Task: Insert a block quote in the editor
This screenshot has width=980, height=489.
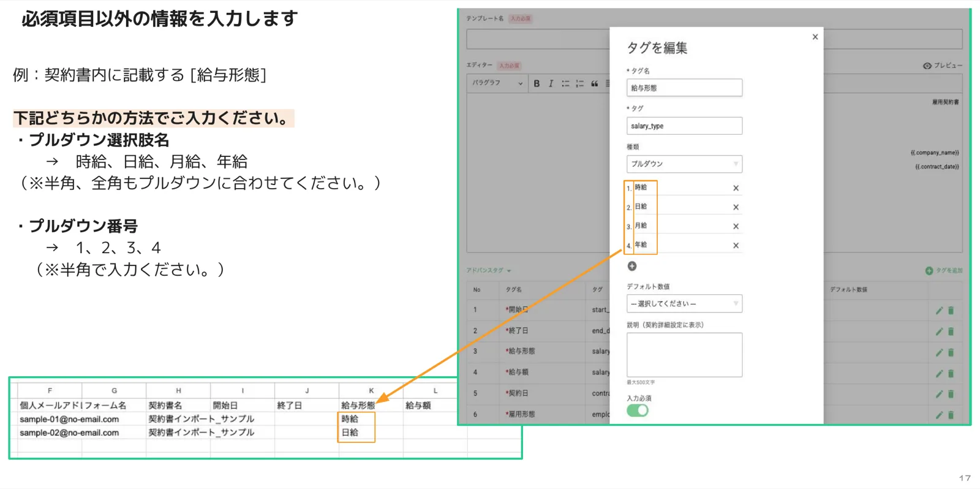Action: pos(594,83)
